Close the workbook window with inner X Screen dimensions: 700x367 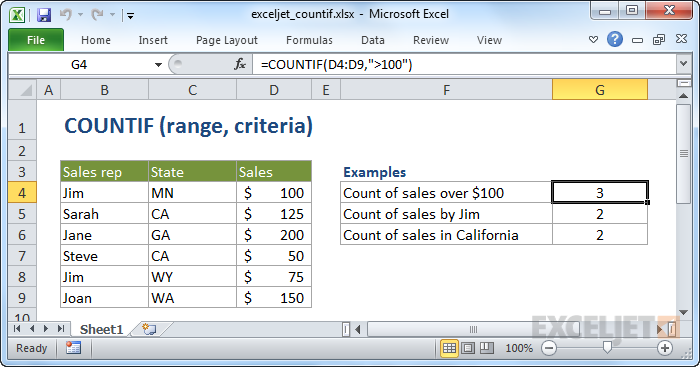[x=681, y=39]
